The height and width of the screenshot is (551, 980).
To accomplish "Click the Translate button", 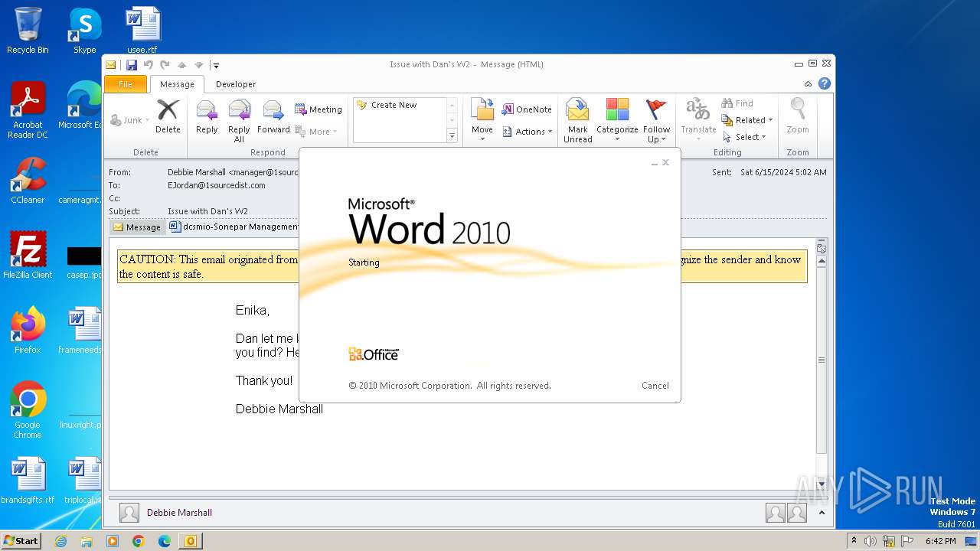I will tap(698, 121).
